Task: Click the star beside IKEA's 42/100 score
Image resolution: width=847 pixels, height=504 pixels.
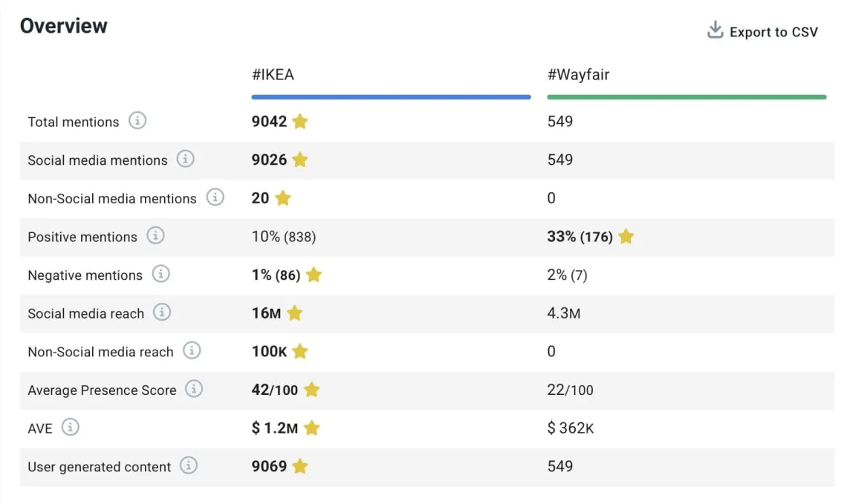Action: (x=312, y=389)
